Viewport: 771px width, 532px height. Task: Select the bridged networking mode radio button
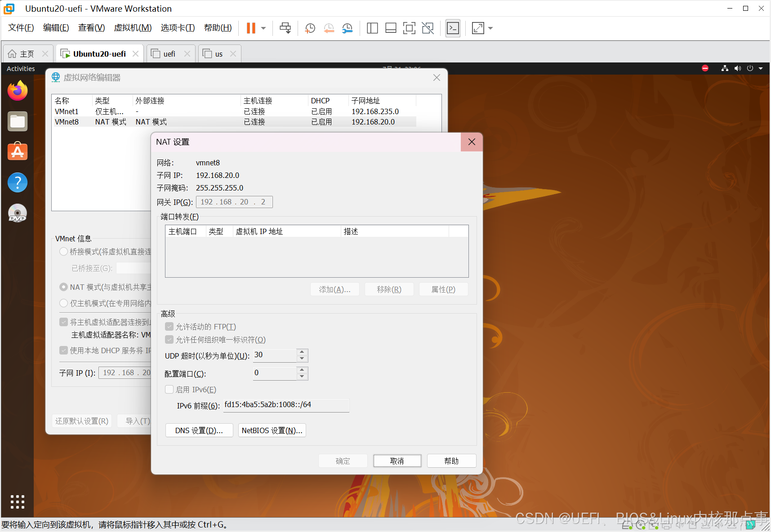(63, 252)
